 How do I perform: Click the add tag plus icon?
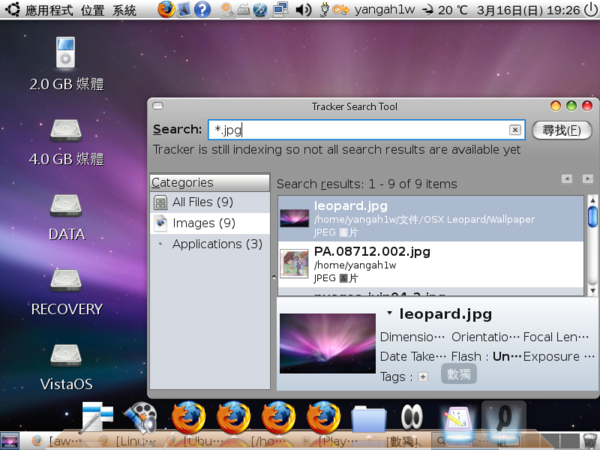(x=422, y=377)
